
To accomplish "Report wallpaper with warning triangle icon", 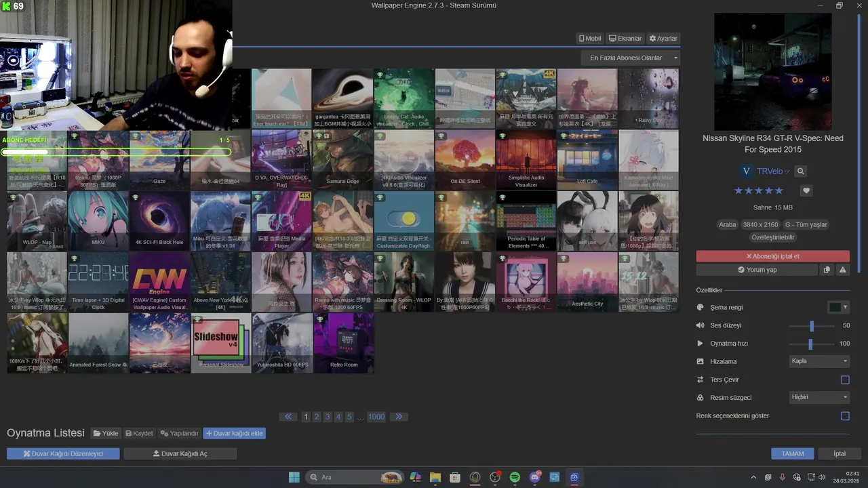I will (843, 270).
